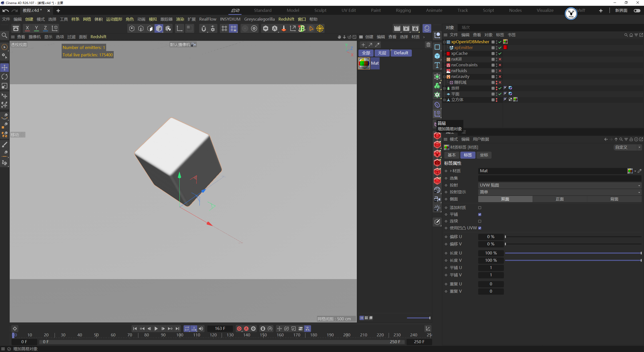The height and width of the screenshot is (352, 644).
Task: Click the Text spline tool icon
Action: point(437,65)
